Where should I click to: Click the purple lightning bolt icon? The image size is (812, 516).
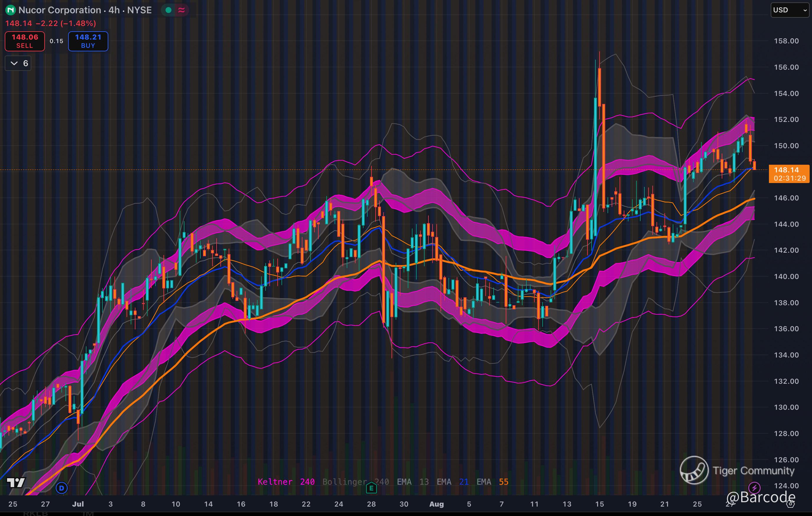[754, 487]
